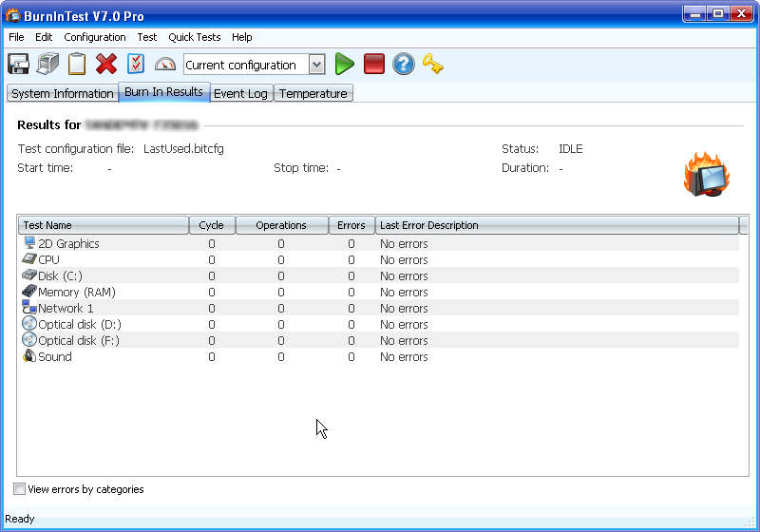Select the Memory (RAM) row label
This screenshot has width=760, height=532.
click(x=77, y=293)
